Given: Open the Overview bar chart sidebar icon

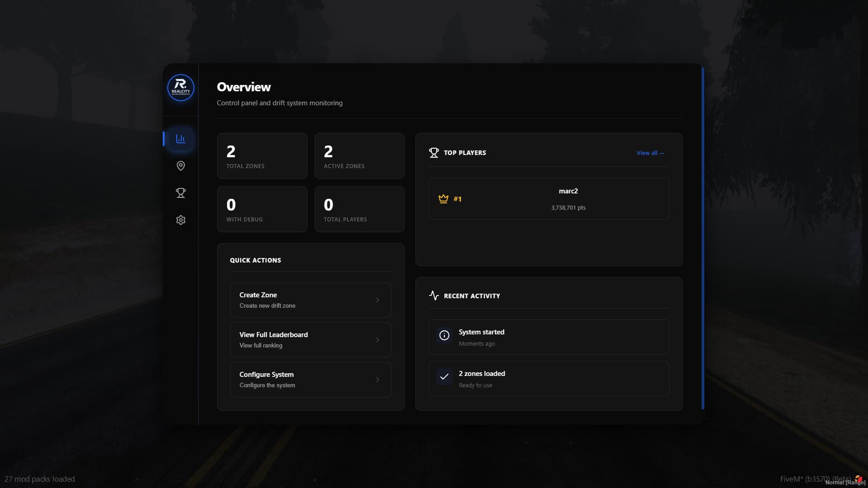Looking at the screenshot, I should click(x=180, y=139).
